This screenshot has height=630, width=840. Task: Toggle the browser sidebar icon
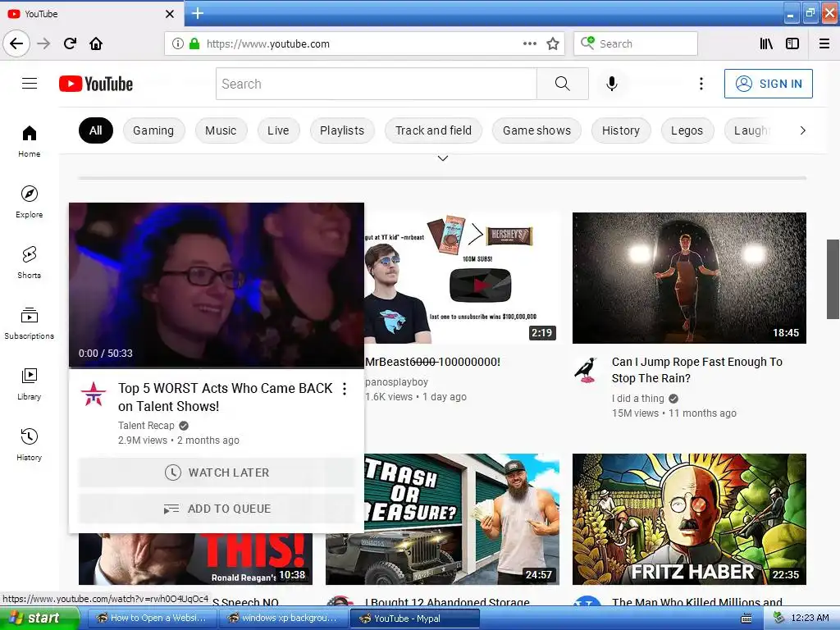(792, 44)
